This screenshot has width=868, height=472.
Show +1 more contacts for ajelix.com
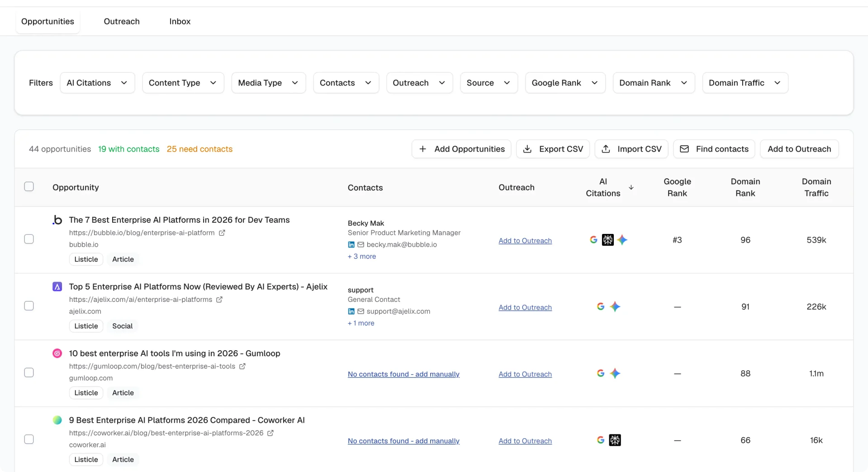coord(361,323)
